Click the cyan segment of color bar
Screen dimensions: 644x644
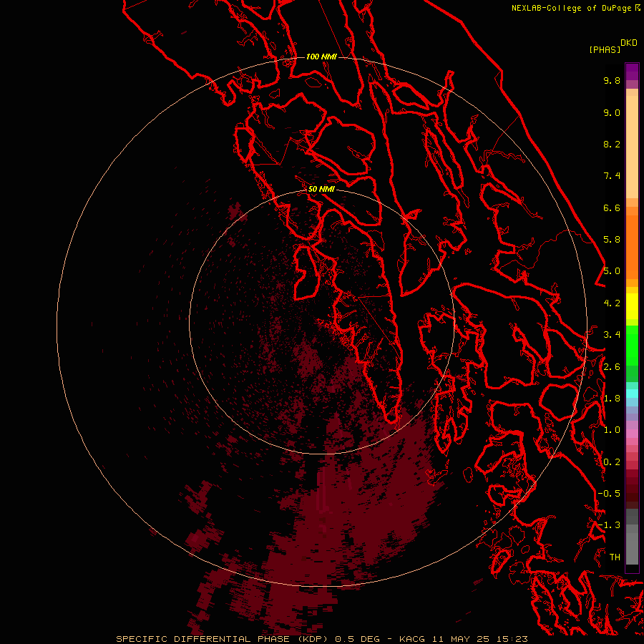pos(632,393)
